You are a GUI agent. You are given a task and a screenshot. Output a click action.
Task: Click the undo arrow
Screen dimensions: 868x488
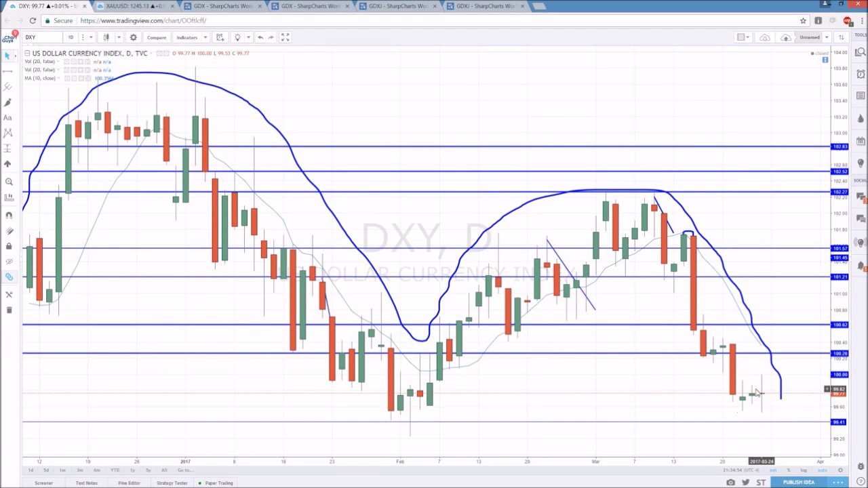coord(260,37)
